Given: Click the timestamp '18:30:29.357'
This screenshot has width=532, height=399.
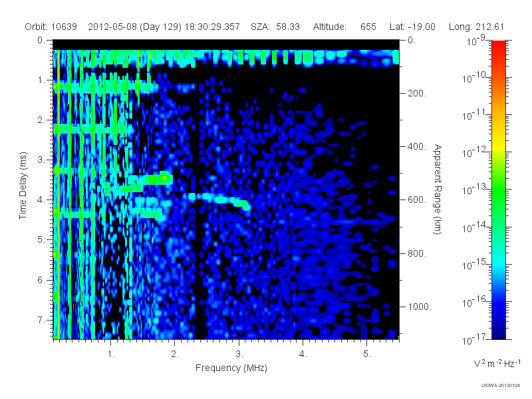Looking at the screenshot, I should (x=212, y=27).
